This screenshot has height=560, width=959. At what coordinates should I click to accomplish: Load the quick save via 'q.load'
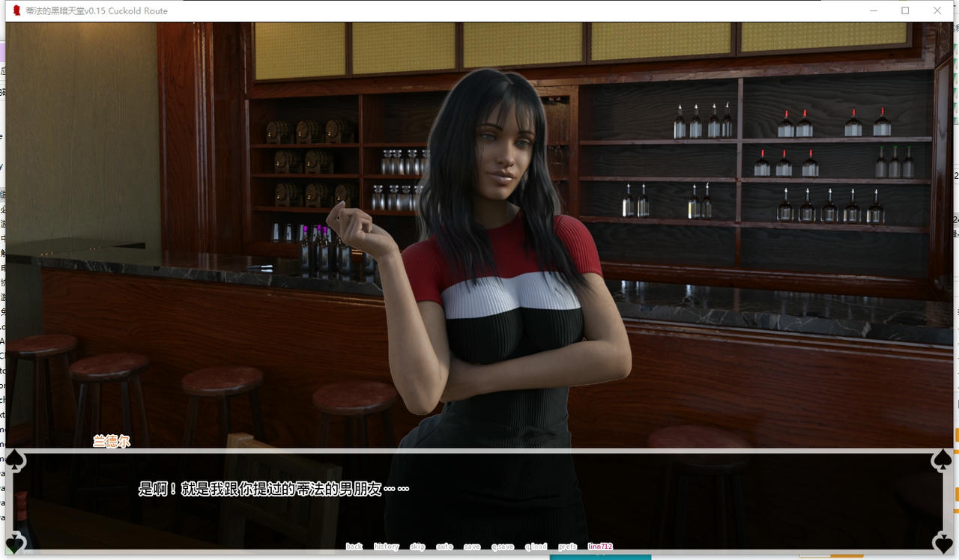[x=535, y=547]
